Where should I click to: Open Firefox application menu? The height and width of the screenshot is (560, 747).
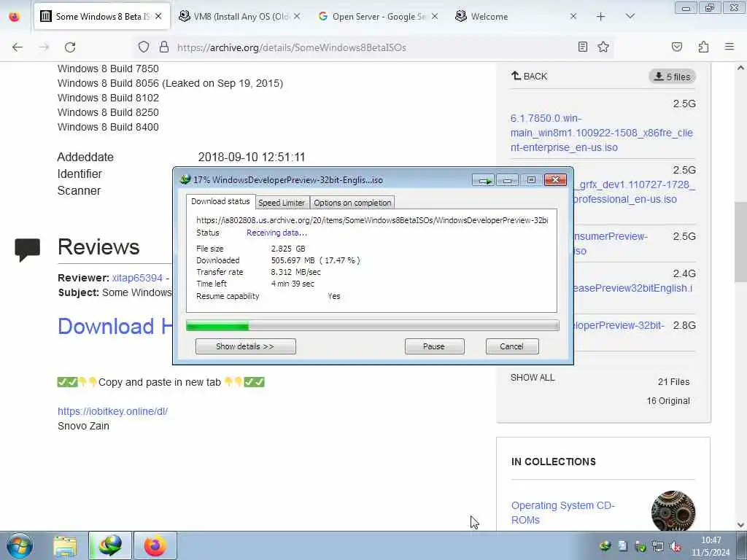point(729,47)
